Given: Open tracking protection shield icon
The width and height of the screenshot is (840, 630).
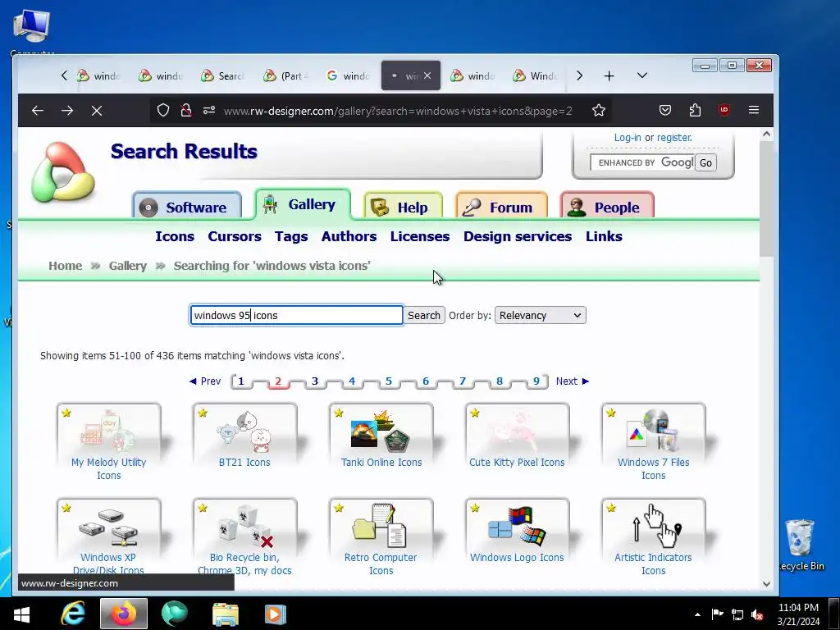Looking at the screenshot, I should coord(163,111).
